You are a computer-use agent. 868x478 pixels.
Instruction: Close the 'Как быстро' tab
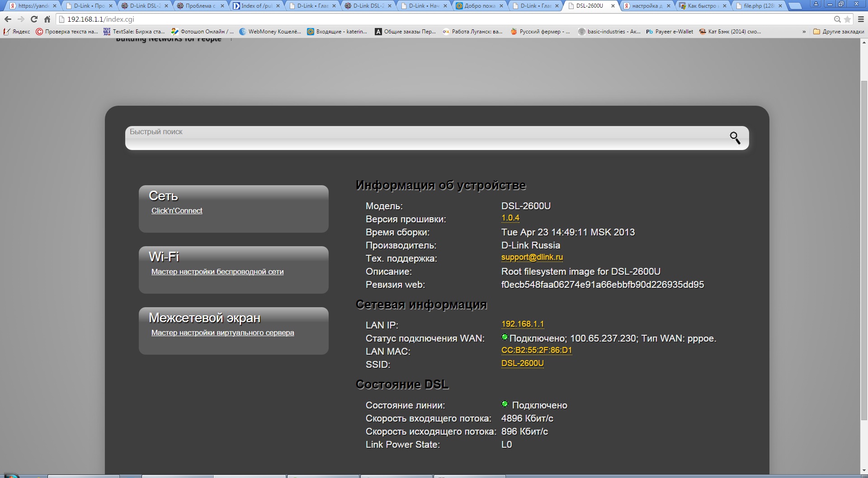[x=725, y=6]
